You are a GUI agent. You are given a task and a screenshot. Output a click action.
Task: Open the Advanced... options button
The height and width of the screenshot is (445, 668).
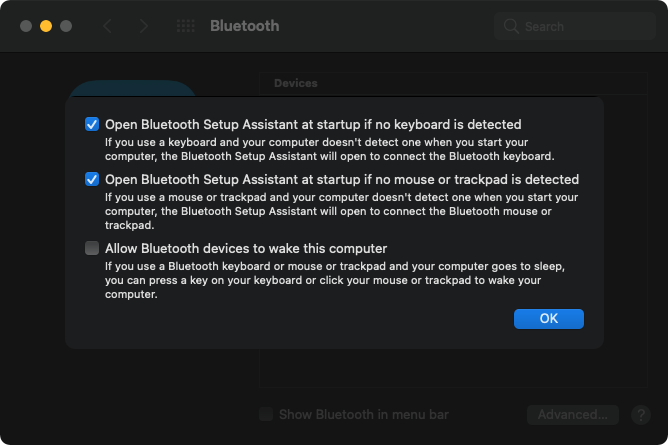point(572,414)
